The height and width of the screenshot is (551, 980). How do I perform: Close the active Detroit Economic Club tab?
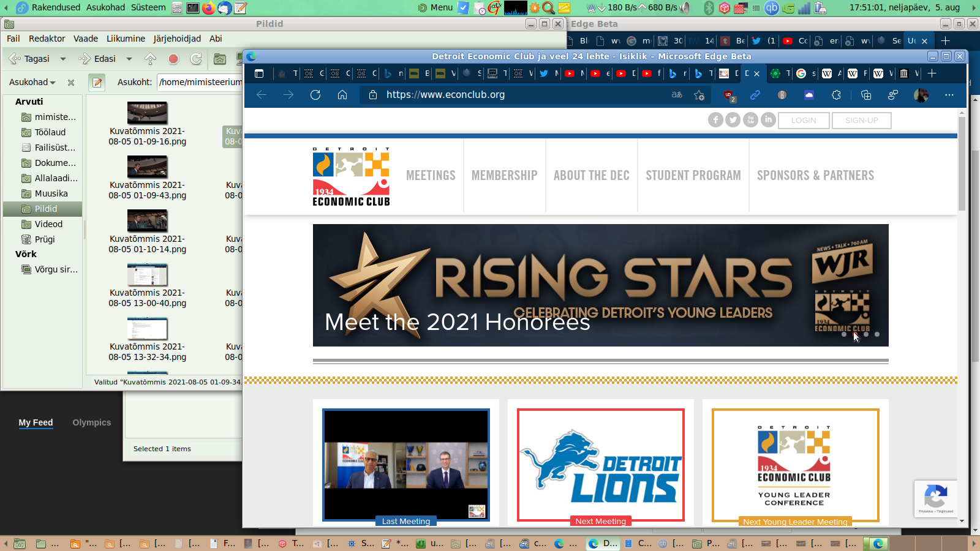757,73
